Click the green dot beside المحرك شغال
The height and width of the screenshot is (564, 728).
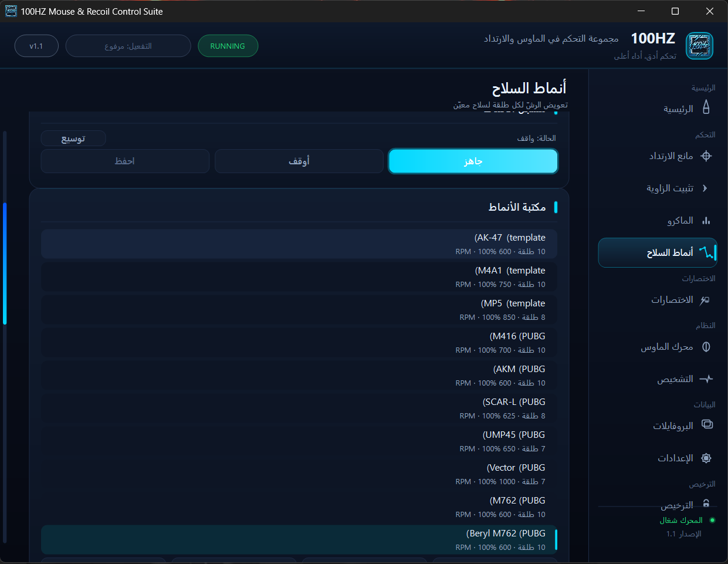(x=712, y=520)
